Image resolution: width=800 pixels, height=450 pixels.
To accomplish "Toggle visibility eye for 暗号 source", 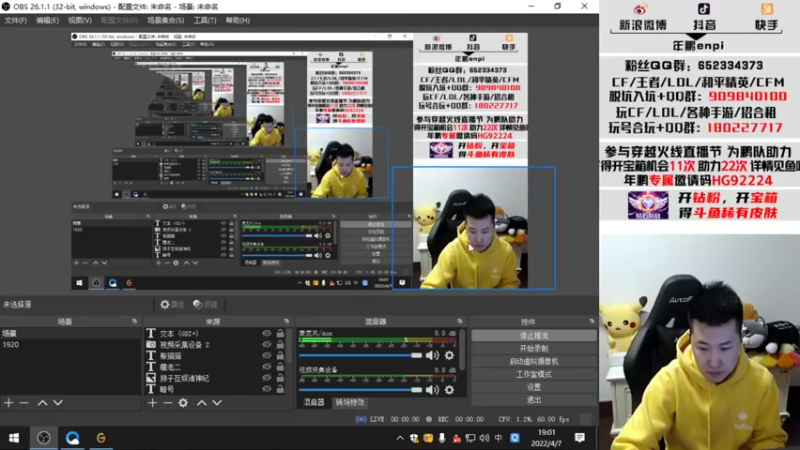I will [266, 389].
